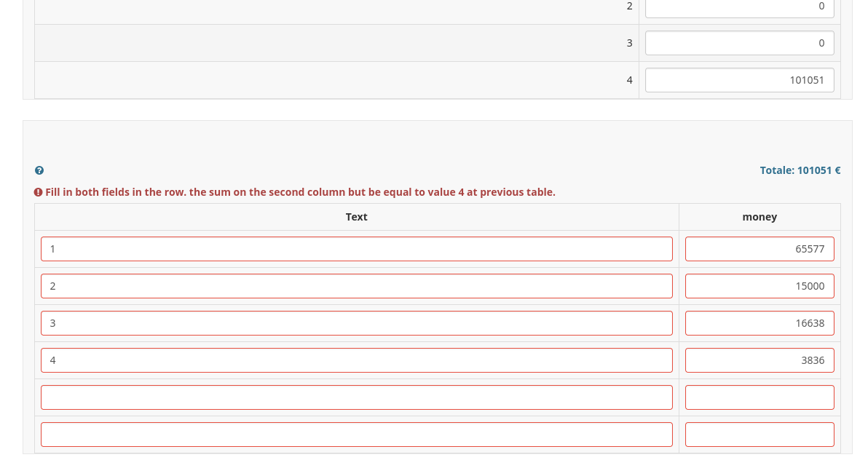The width and height of the screenshot is (868, 468).
Task: Select the money field showing 15000
Action: pyautogui.click(x=759, y=286)
